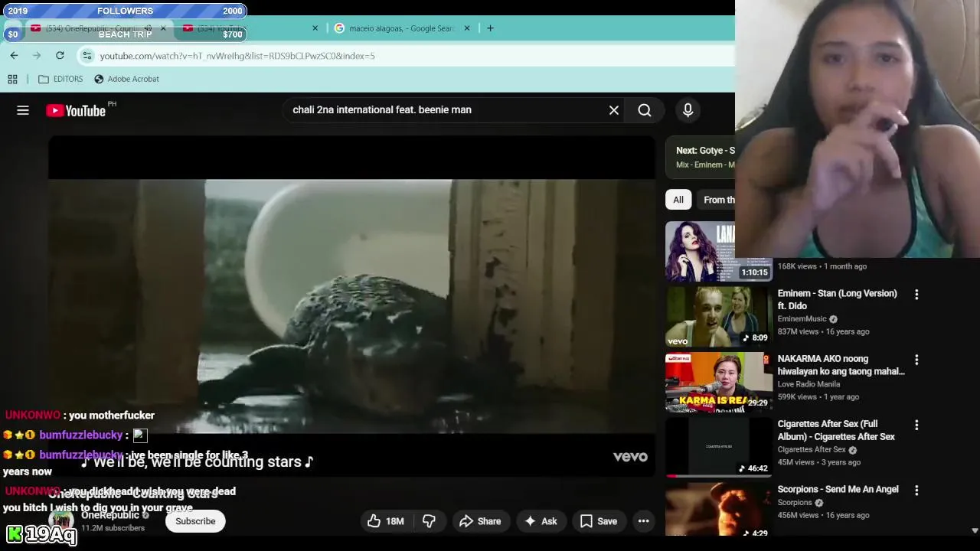Open the EminemMusic channel link

(802, 319)
